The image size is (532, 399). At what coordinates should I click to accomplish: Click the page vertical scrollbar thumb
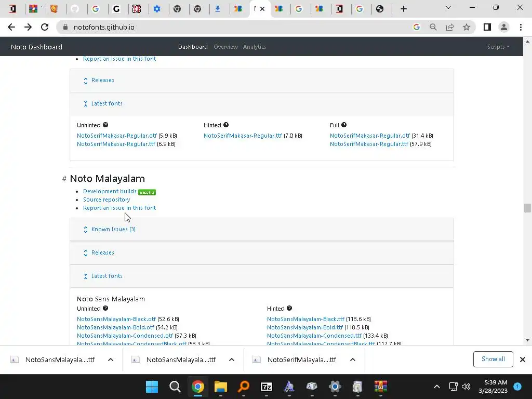coord(527,208)
